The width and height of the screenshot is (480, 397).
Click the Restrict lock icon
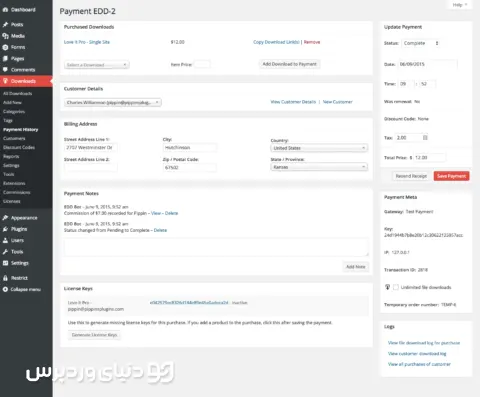click(5, 278)
